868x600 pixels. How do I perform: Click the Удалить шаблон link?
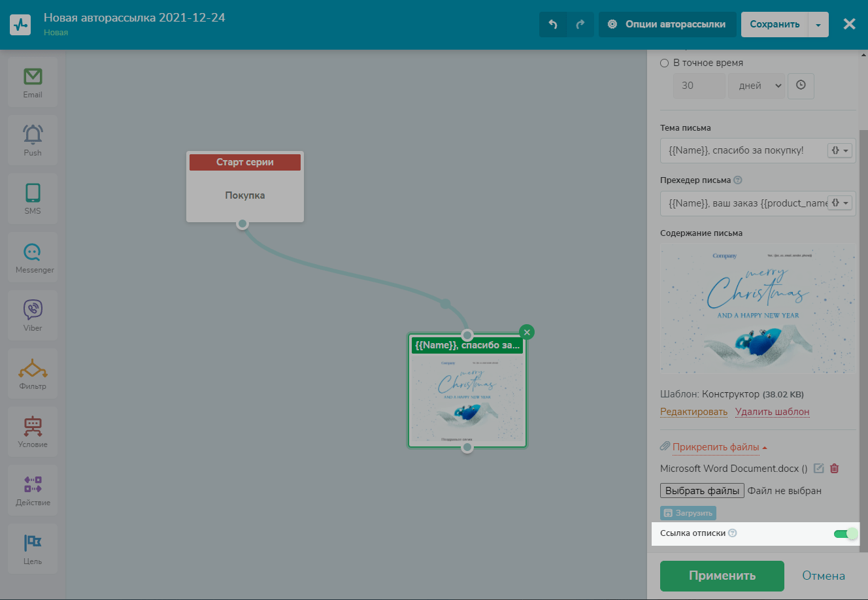point(773,412)
